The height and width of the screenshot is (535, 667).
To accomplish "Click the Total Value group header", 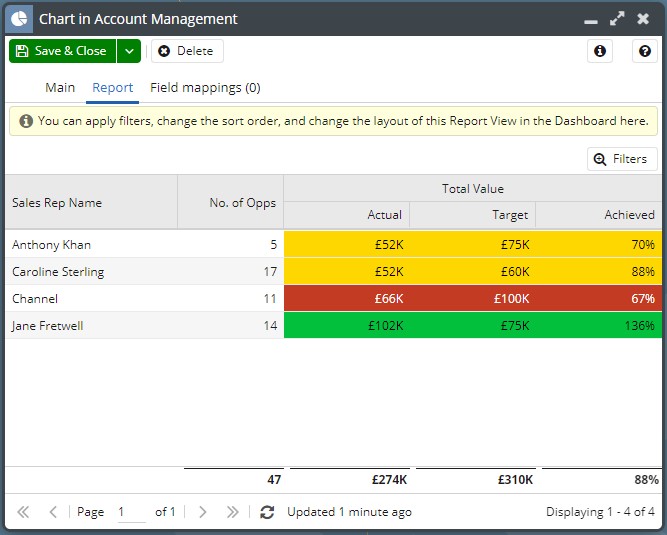I will [x=473, y=188].
